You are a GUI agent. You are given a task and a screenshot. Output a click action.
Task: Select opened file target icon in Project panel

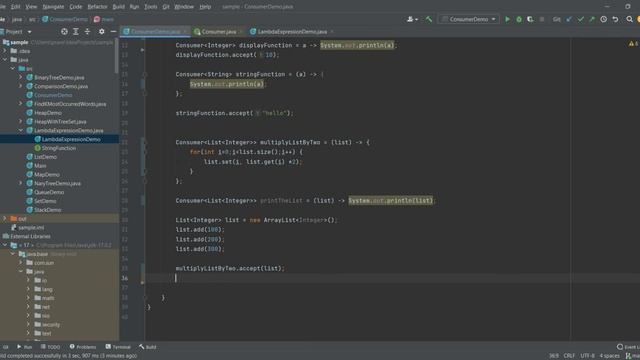[x=64, y=31]
